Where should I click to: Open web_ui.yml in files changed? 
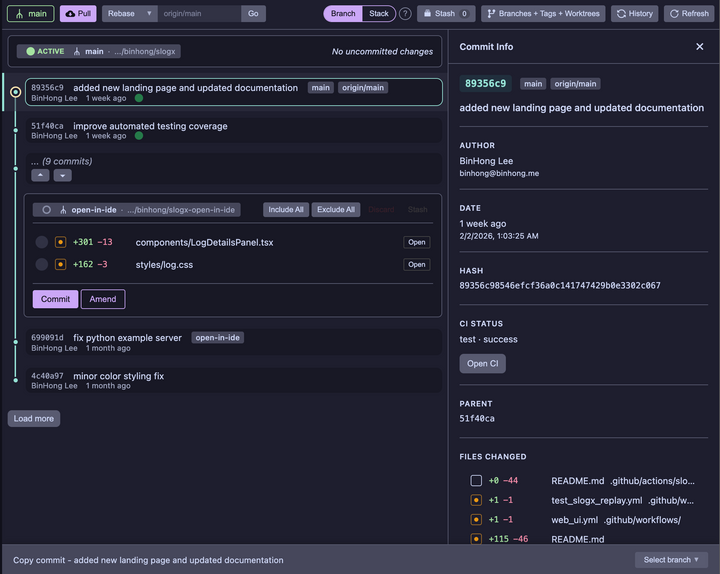(x=574, y=520)
